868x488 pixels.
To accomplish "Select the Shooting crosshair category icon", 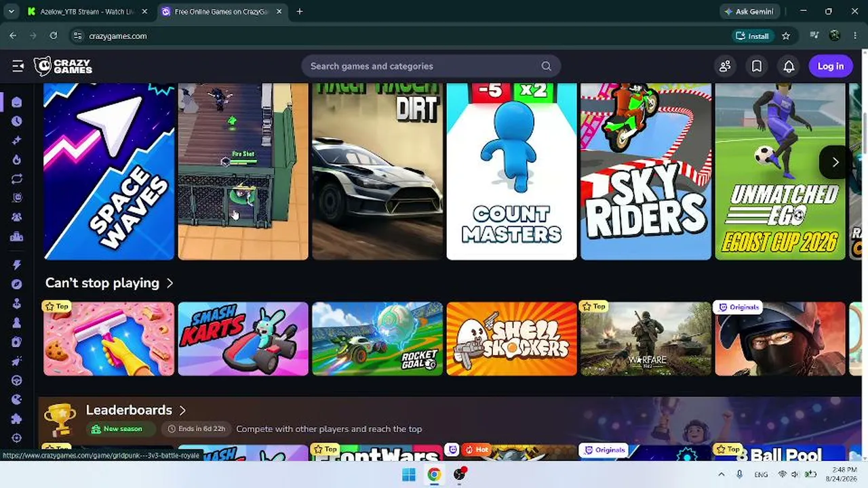I will pos(17,438).
